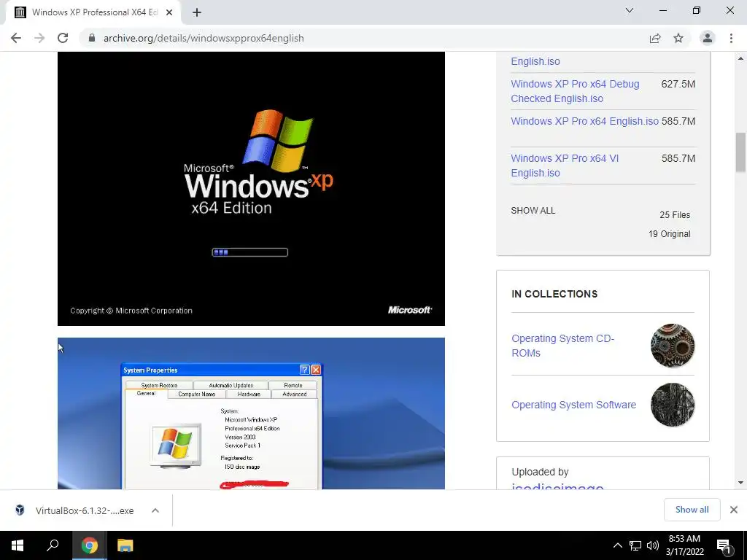Open the Operating System CD-ROMs collection
The image size is (747, 560).
click(562, 346)
